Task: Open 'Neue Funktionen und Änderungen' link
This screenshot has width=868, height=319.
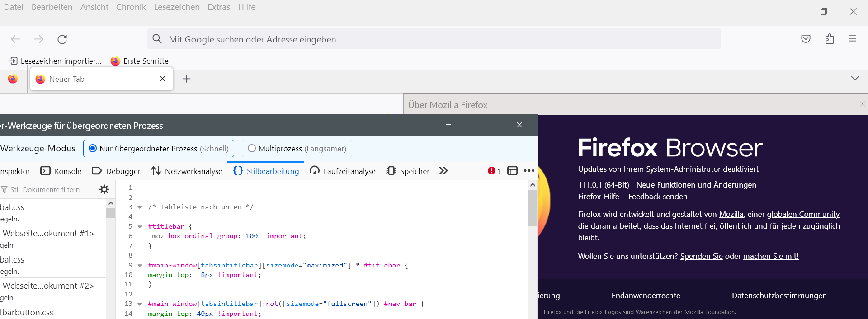Action: coord(696,185)
